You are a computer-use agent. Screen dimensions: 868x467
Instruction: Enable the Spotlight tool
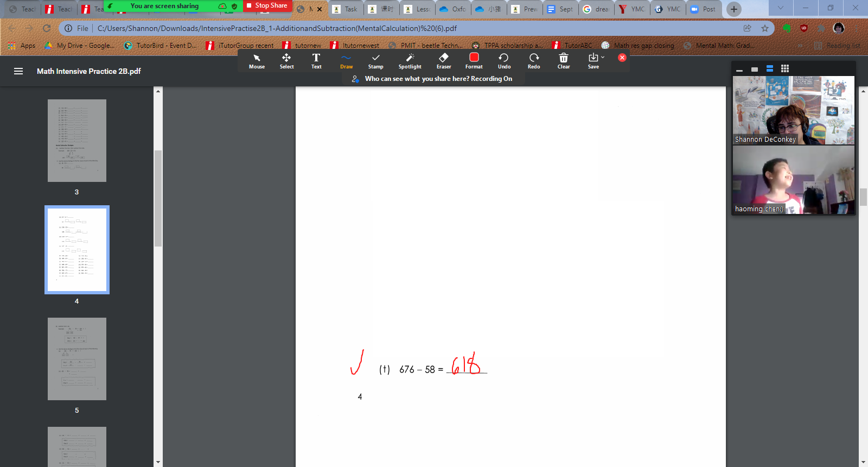point(410,61)
